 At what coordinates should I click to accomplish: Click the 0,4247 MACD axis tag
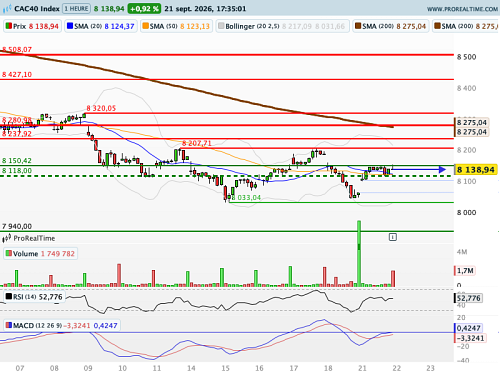[x=468, y=328]
